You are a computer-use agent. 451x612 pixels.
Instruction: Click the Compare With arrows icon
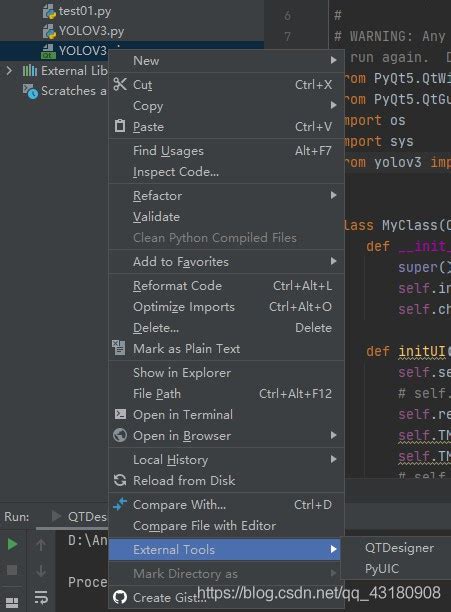coord(120,504)
